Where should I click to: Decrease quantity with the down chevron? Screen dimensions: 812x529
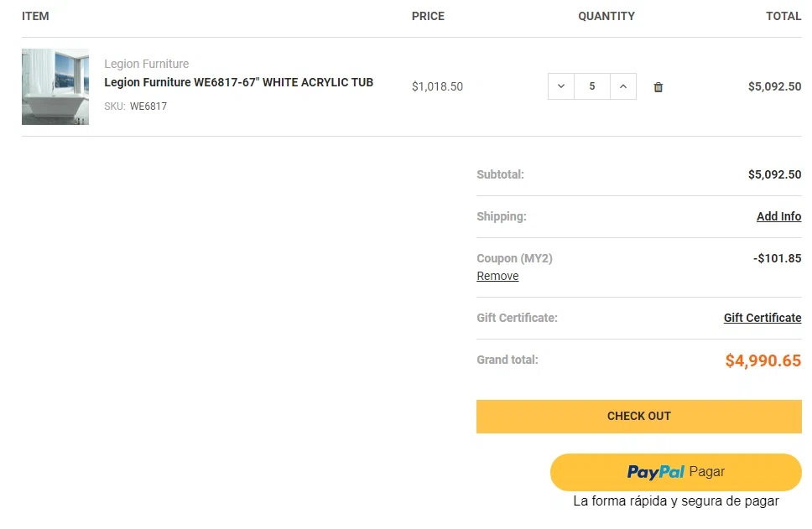(x=561, y=86)
